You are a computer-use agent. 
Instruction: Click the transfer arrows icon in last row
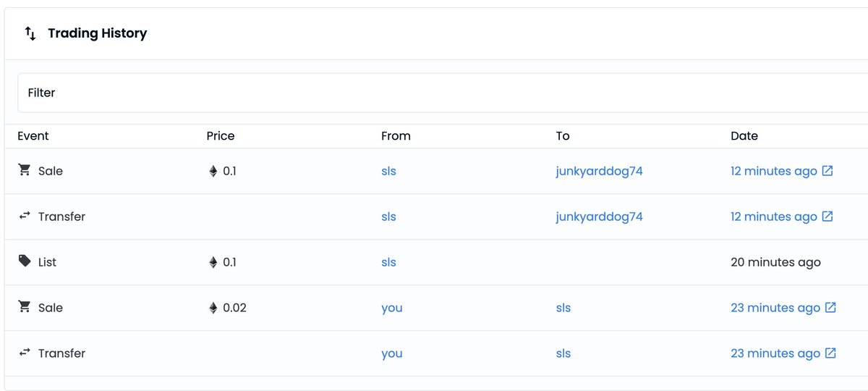tap(25, 353)
